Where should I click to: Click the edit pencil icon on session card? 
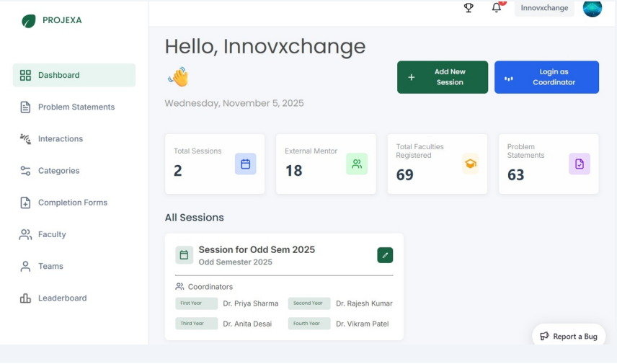point(385,255)
